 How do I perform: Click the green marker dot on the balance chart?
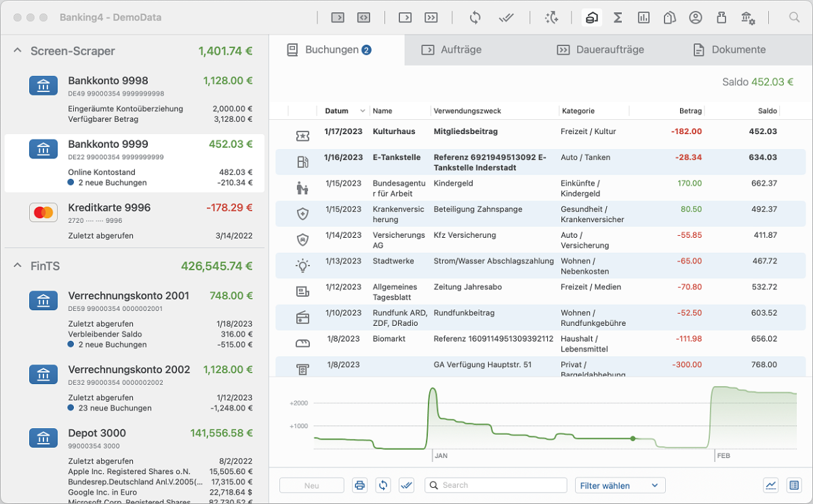[x=633, y=438]
